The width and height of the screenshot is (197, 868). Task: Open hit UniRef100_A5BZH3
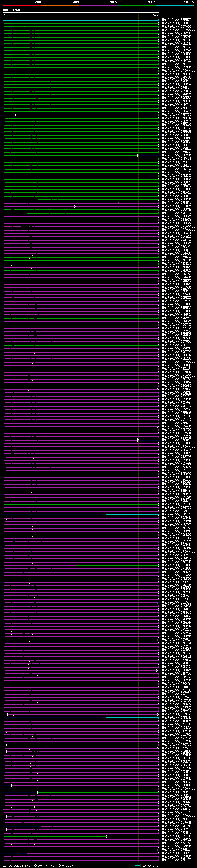[176, 37]
